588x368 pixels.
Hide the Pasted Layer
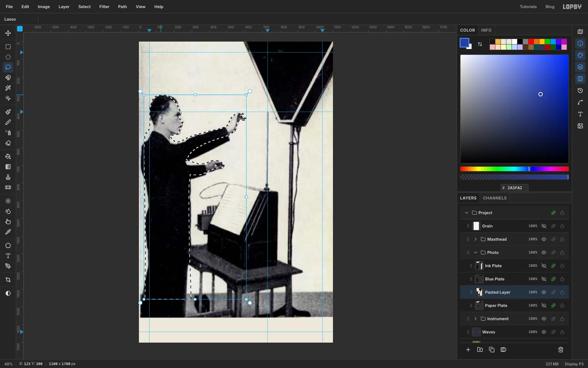pyautogui.click(x=544, y=292)
